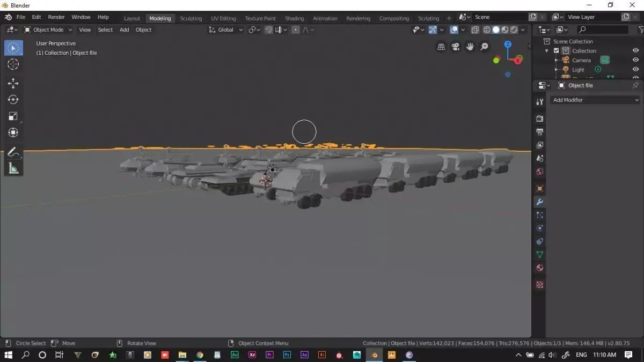Open the Add Modifier dropdown

click(595, 100)
